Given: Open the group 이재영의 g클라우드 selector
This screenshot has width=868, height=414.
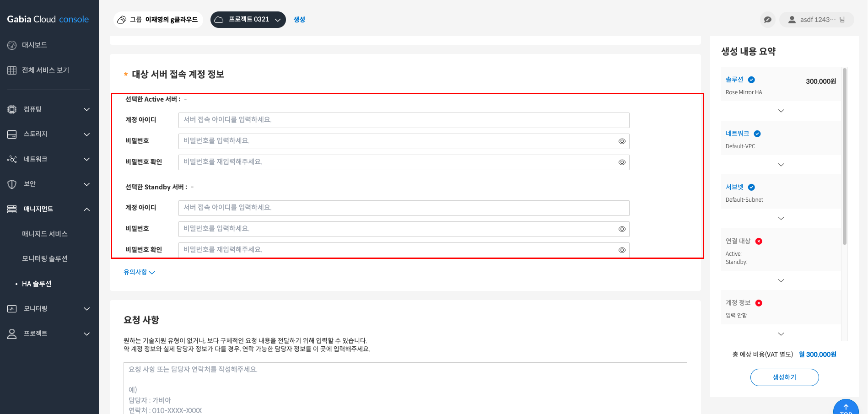Looking at the screenshot, I should point(158,20).
